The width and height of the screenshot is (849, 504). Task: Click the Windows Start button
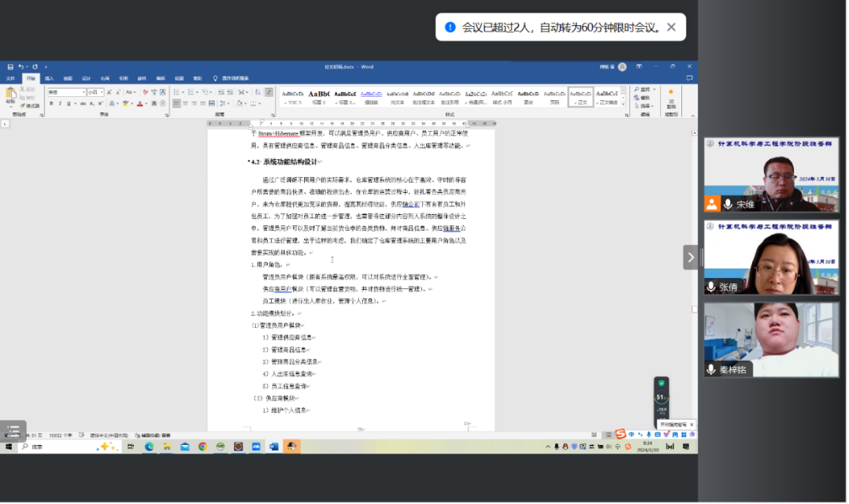tap(9, 447)
